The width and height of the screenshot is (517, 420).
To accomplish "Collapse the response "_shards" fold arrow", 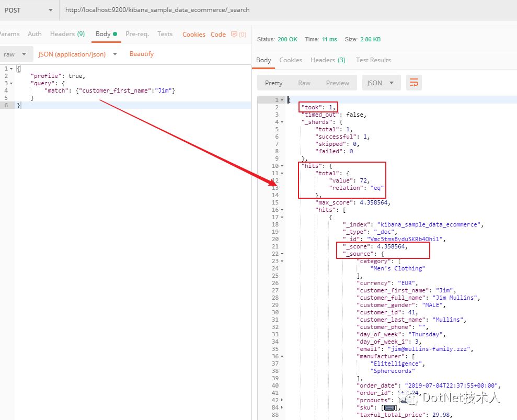I will 282,122.
